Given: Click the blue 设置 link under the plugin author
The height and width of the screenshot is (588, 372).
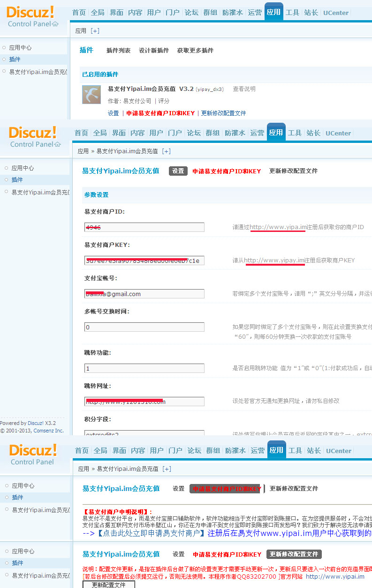Looking at the screenshot, I should pos(114,113).
